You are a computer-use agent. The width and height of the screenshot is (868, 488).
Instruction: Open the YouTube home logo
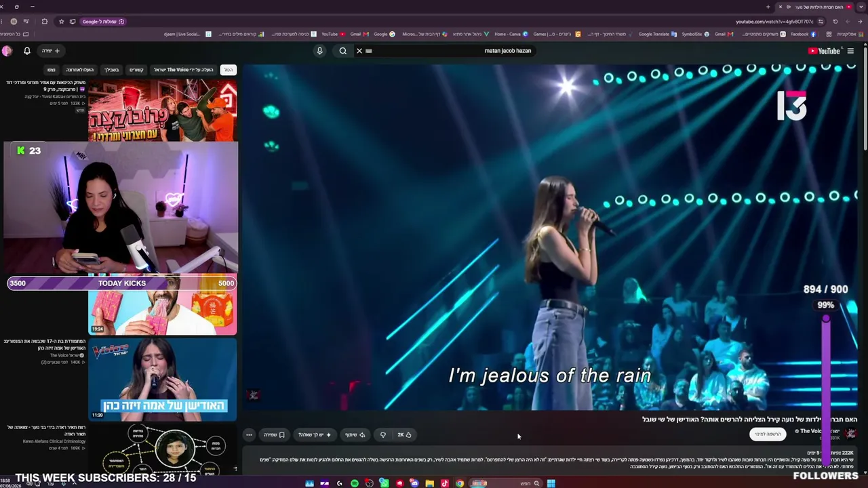[824, 51]
